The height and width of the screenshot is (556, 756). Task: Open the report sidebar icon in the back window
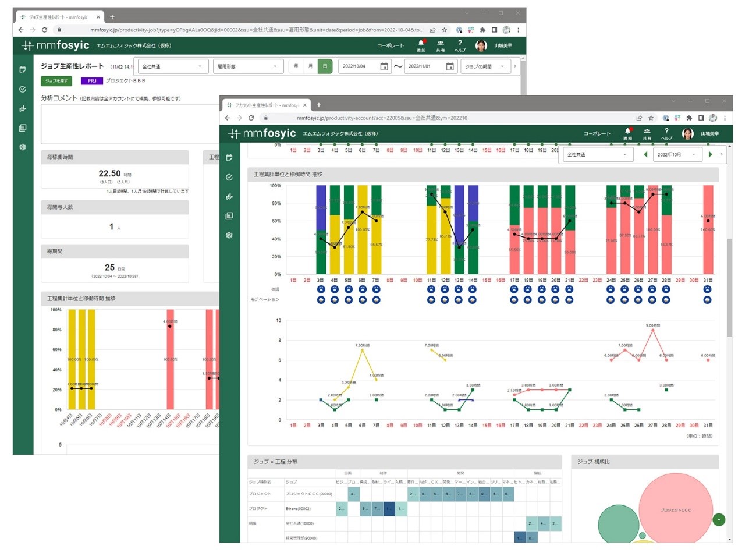coord(23,128)
